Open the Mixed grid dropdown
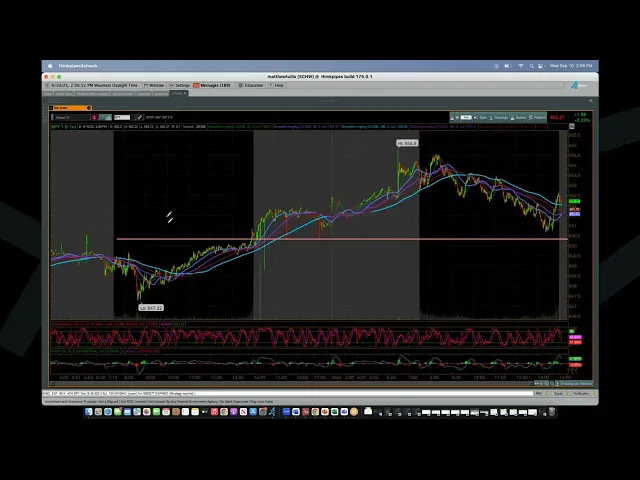Screen dimensions: 640x480 72,118
